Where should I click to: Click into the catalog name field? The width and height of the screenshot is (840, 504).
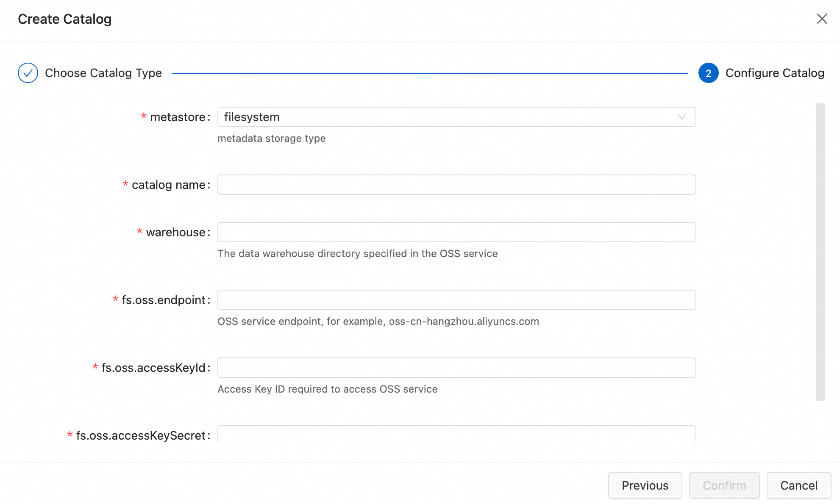pos(456,185)
